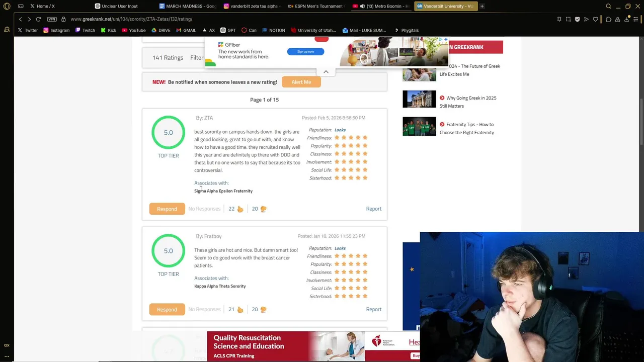Screen dimensions: 644x362
Task: Open the profile account icon
Action: [x=618, y=19]
